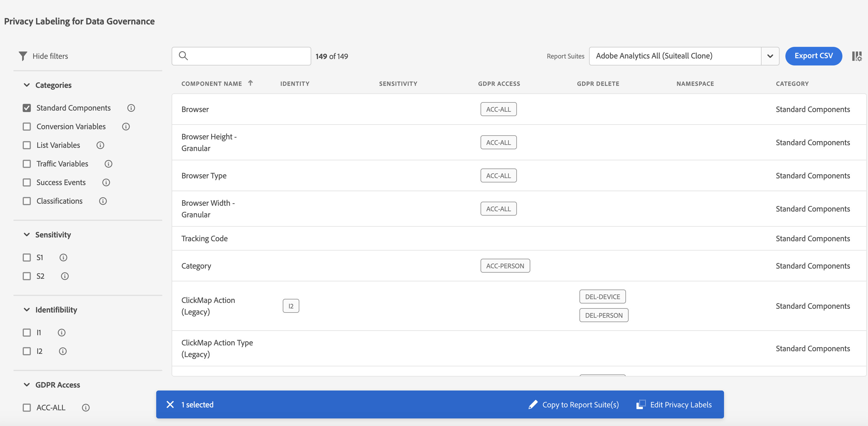Image resolution: width=868 pixels, height=426 pixels.
Task: Click the column settings icon
Action: coord(857,56)
